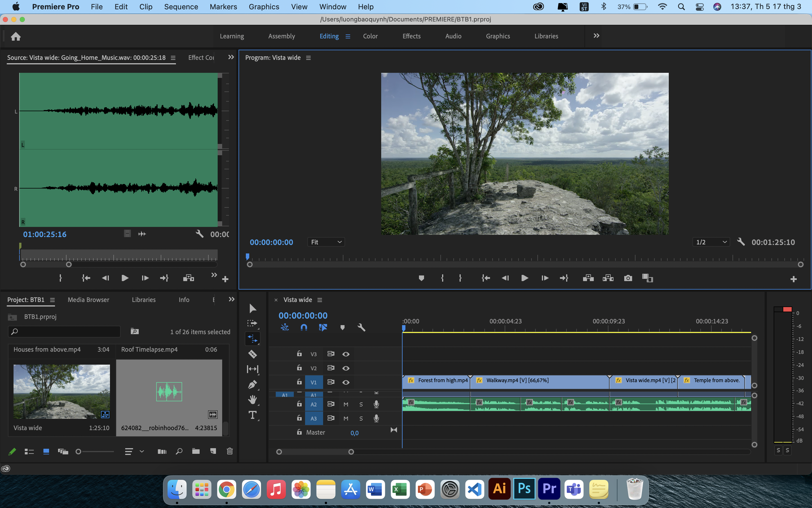Click Export Frame camera icon
This screenshot has width=812, height=508.
click(628, 278)
